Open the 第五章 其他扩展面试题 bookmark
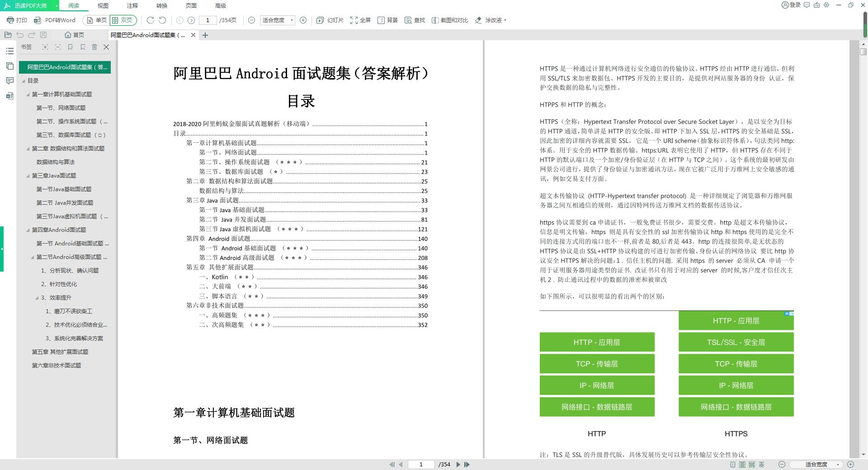This screenshot has width=868, height=470. click(x=60, y=352)
